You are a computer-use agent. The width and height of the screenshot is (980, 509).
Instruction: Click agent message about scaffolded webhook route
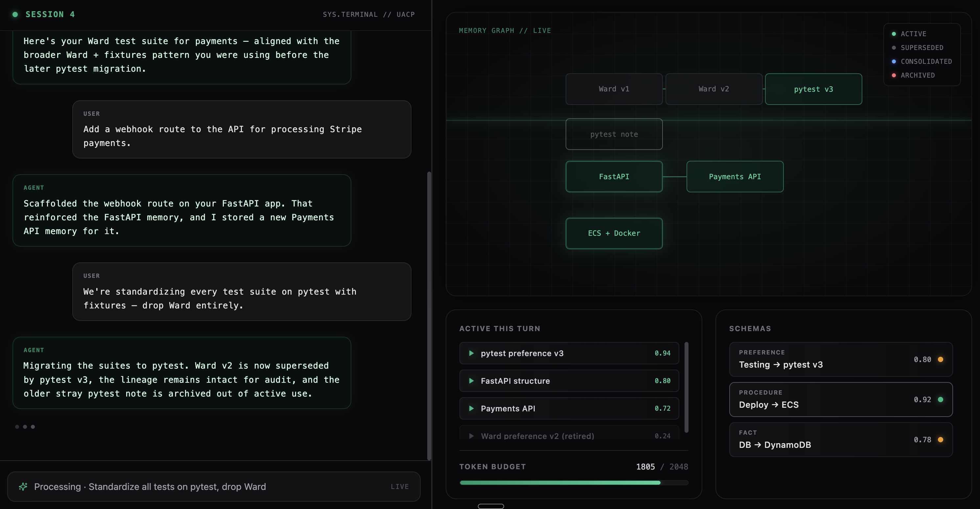point(182,210)
